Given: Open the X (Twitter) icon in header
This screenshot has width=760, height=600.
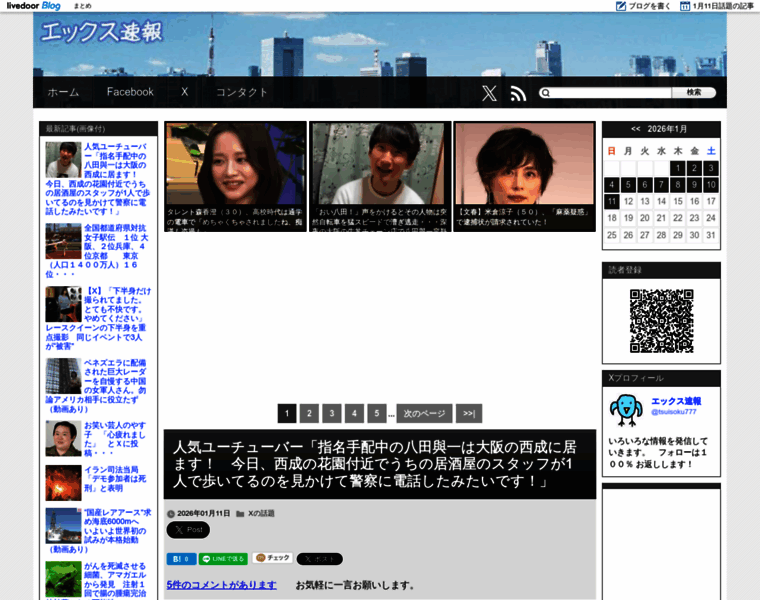Looking at the screenshot, I should 489,93.
